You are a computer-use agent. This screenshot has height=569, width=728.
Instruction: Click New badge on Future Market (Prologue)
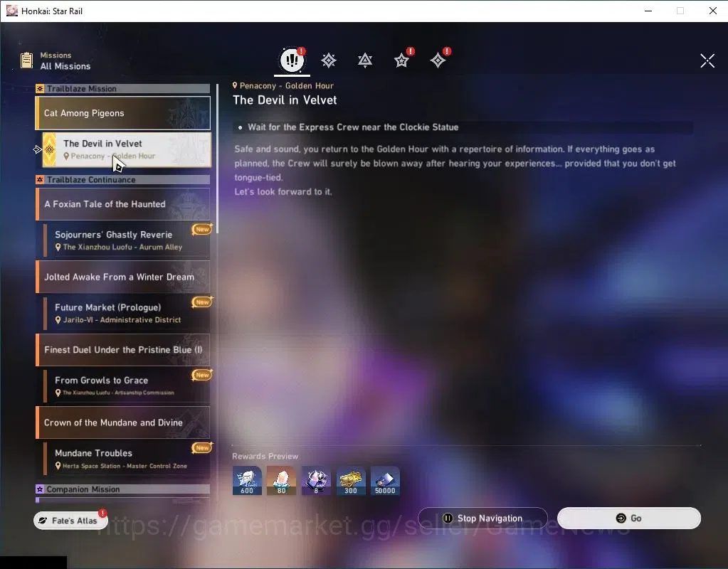click(202, 302)
